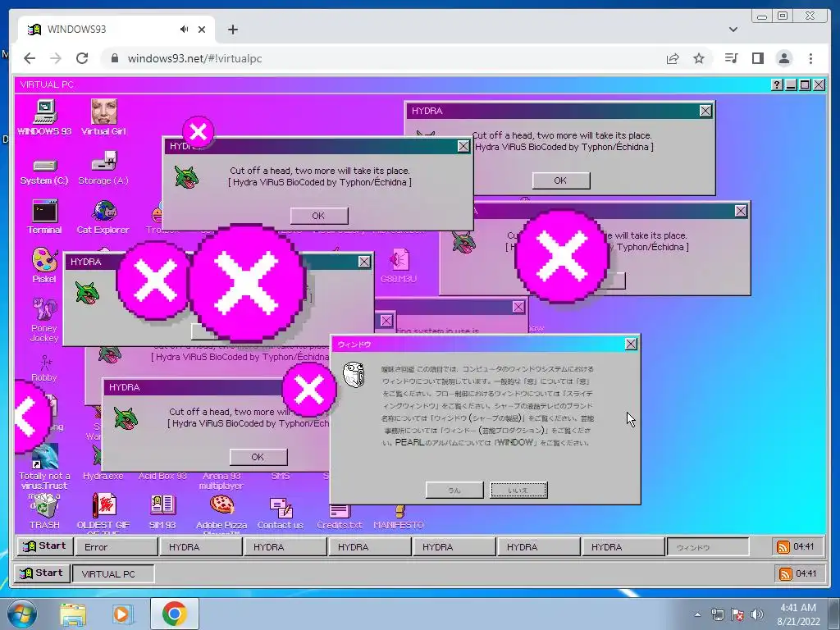The height and width of the screenshot is (630, 840).
Task: Click the いいえ button in Japanese dialog
Action: 518,490
